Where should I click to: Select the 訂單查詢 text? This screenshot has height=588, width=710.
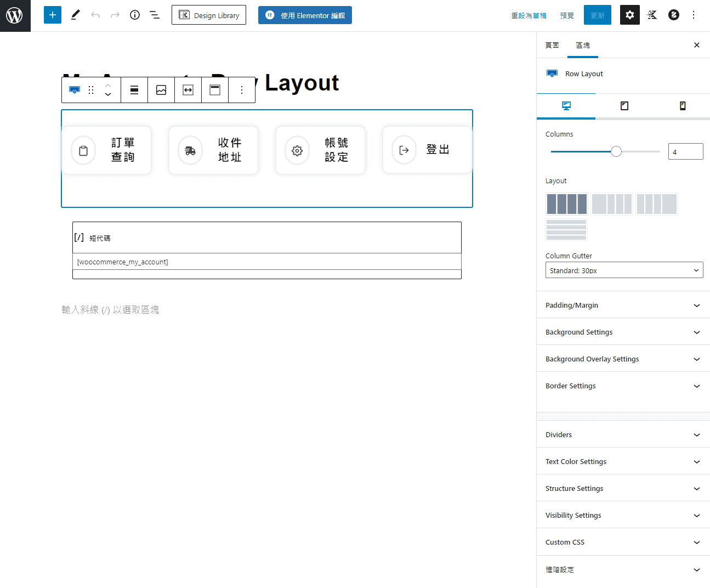coord(123,150)
